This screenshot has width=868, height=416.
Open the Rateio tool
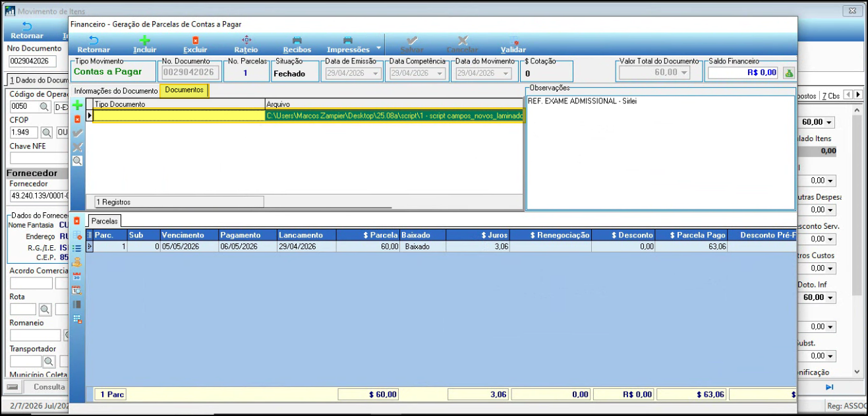(x=246, y=44)
